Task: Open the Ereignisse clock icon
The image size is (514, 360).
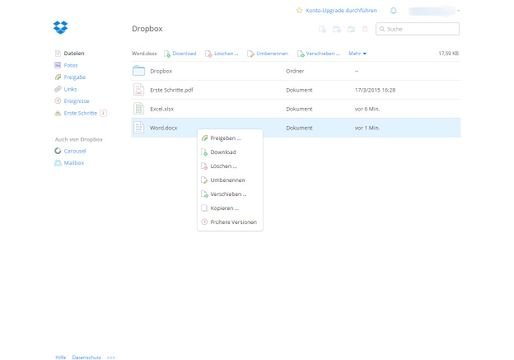Action: 58,101
